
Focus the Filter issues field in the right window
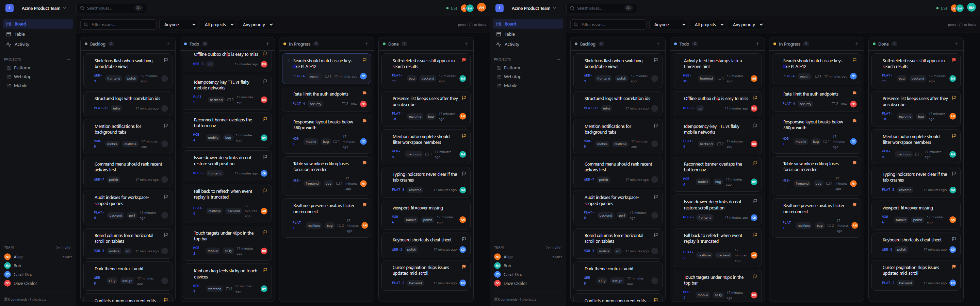click(608, 25)
